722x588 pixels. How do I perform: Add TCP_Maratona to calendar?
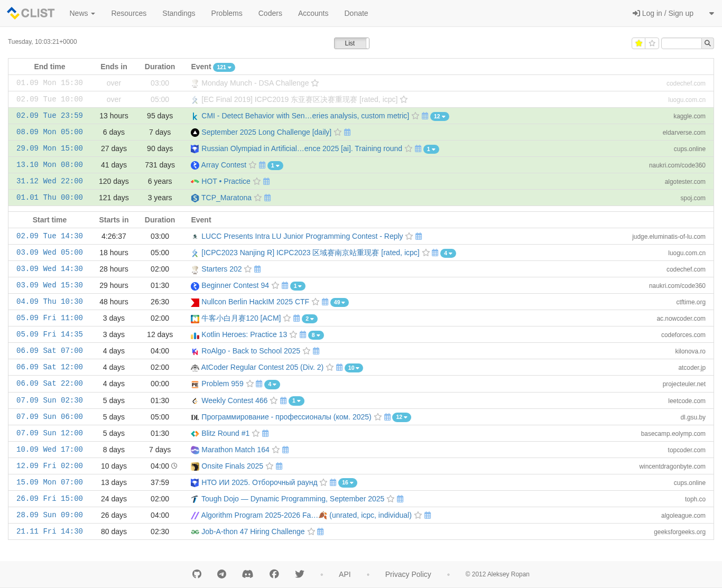pyautogui.click(x=267, y=198)
